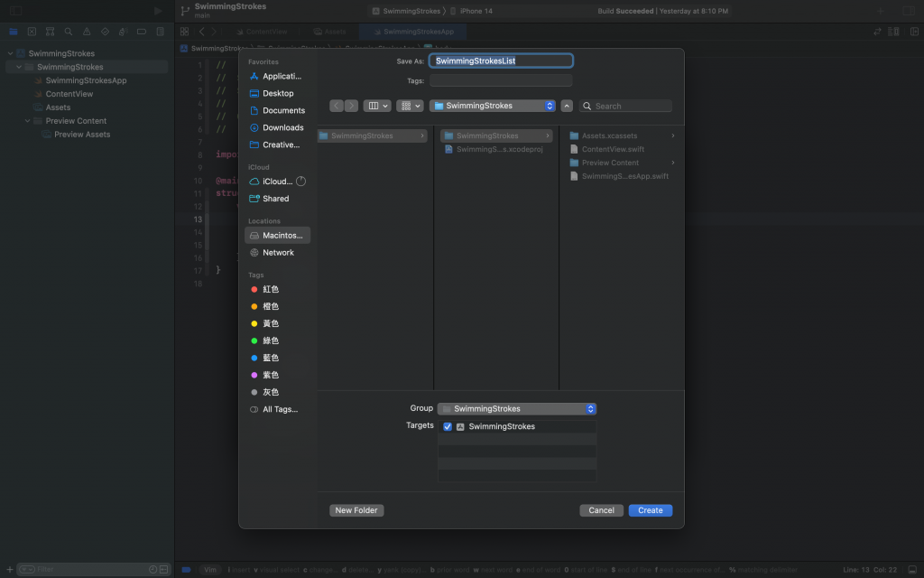Select SwimmingStrokes folder in second column
924x578 pixels.
pyautogui.click(x=496, y=135)
